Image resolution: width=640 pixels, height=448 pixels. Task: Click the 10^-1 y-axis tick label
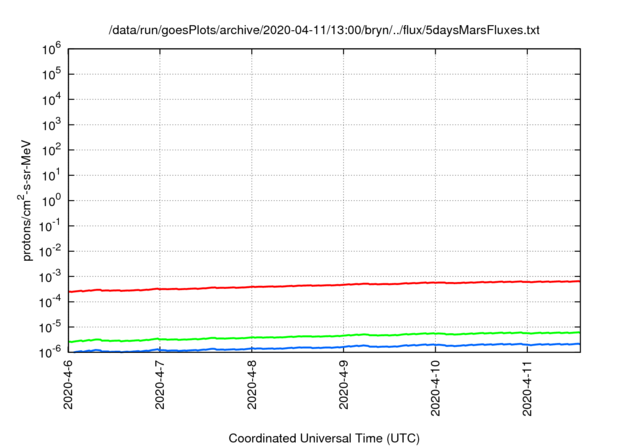click(50, 226)
